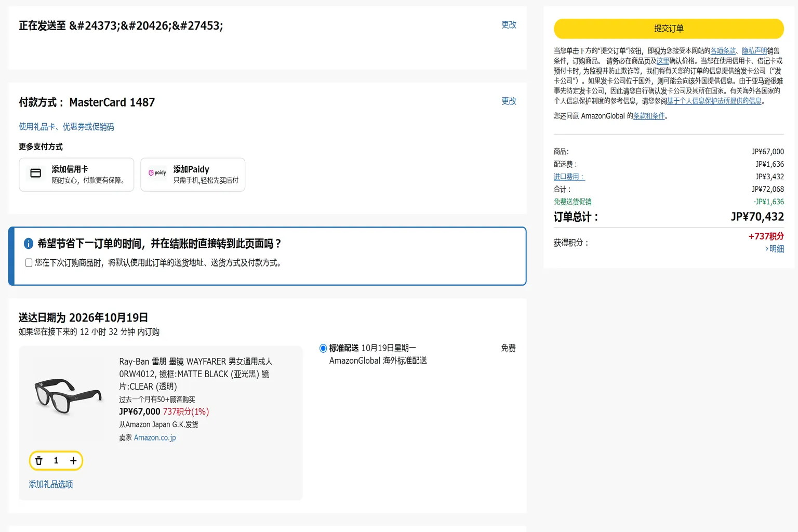Click the blue info icon beside 希望节省
The width and height of the screenshot is (798, 532).
[29, 244]
